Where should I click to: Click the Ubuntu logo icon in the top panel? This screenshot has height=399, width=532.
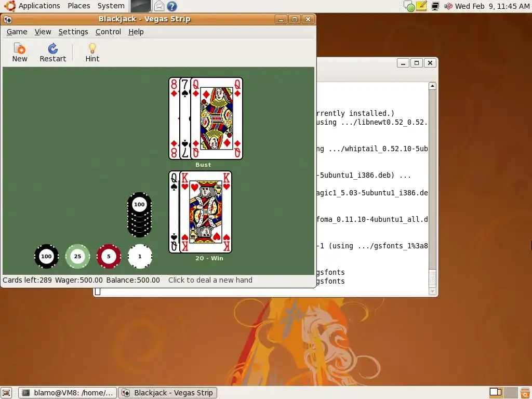pyautogui.click(x=9, y=6)
